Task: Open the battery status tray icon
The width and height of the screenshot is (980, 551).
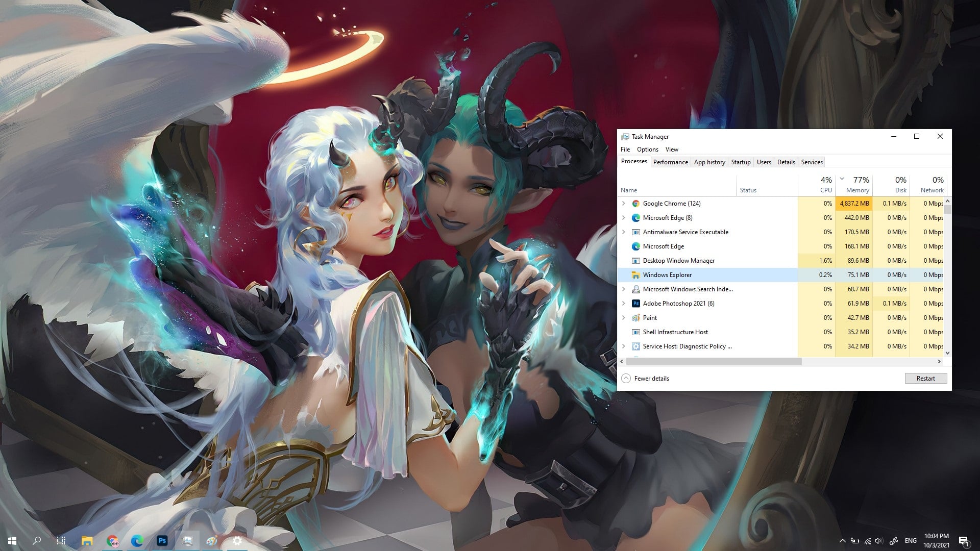Action: (x=854, y=541)
